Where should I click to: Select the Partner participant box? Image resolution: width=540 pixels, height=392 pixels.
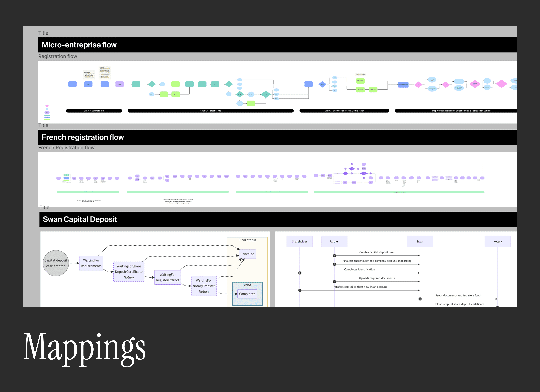[334, 242]
